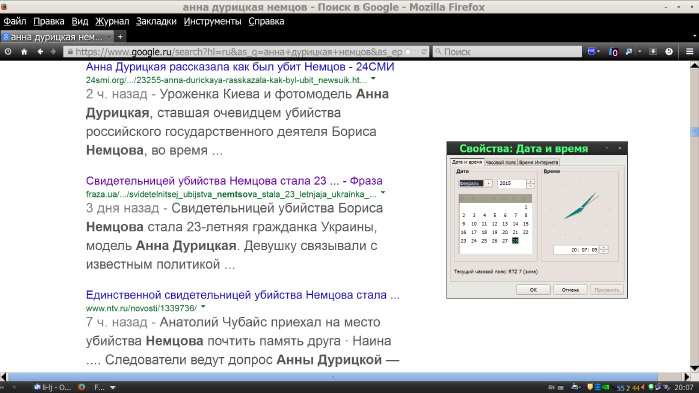The height and width of the screenshot is (393, 699).
Task: Open the Закладки menu
Action: (156, 21)
